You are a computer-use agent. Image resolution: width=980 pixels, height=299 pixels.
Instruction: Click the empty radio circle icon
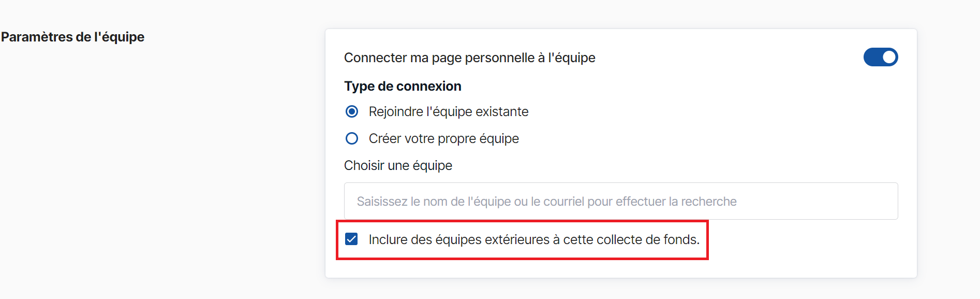pos(352,138)
